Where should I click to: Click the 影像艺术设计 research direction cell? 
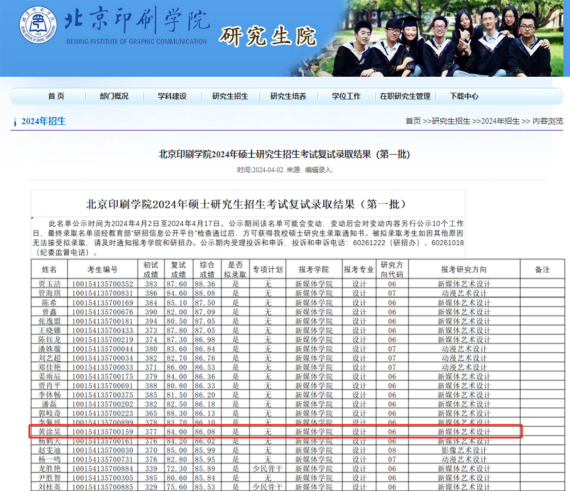coord(464,450)
